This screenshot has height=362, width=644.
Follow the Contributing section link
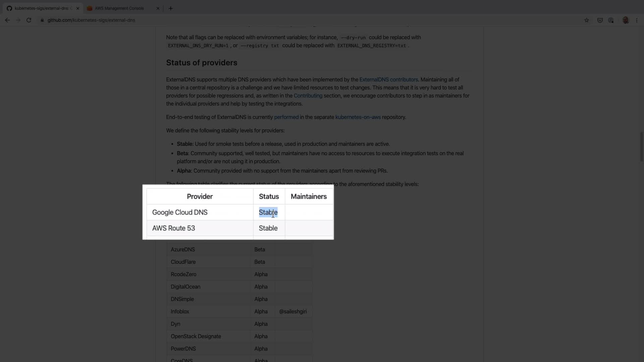[x=308, y=96]
